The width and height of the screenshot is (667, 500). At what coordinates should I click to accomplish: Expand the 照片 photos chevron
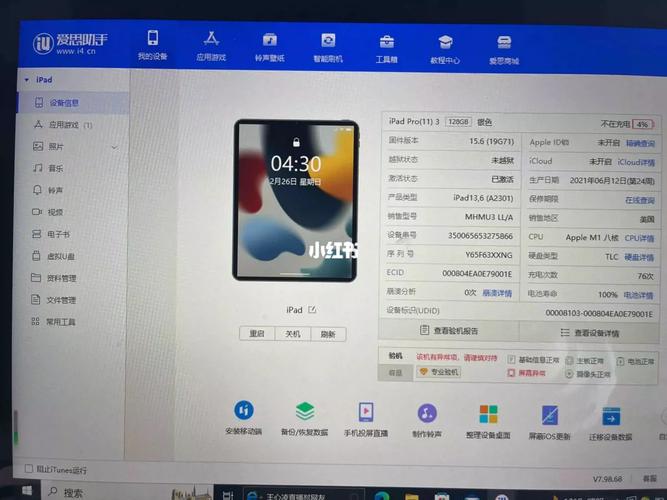click(x=114, y=147)
